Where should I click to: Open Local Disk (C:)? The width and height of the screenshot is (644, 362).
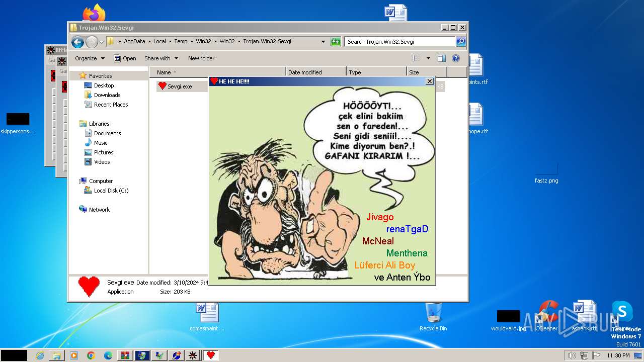click(x=111, y=191)
